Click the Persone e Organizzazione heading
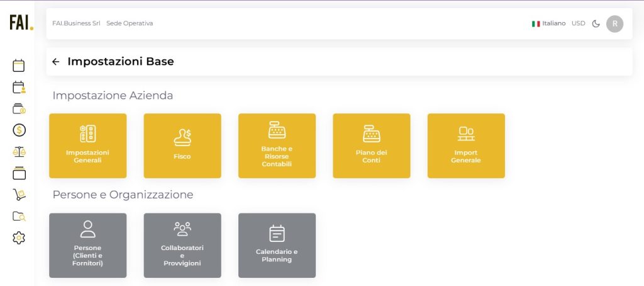644x286 pixels. tap(123, 195)
